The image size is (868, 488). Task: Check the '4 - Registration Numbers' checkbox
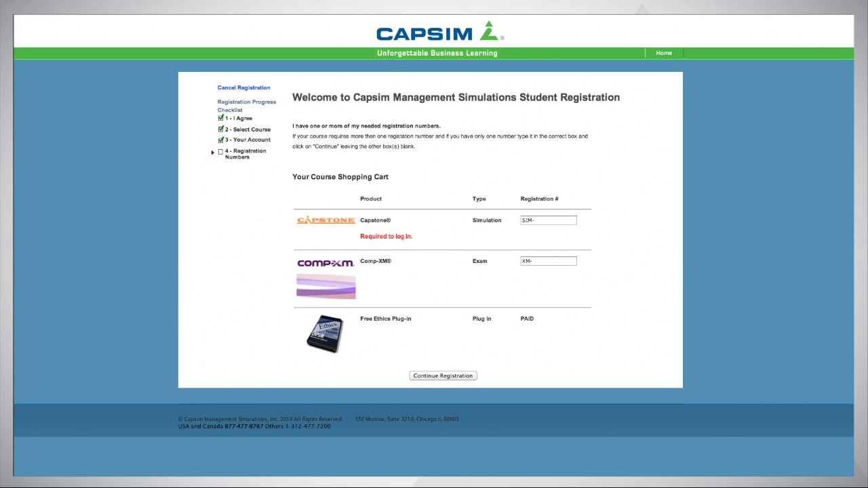(x=220, y=152)
